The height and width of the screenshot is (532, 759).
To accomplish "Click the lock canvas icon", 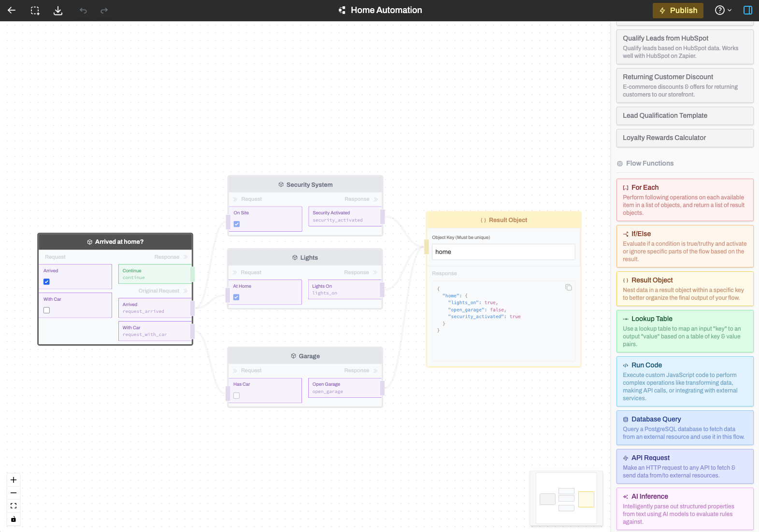I will pyautogui.click(x=14, y=519).
